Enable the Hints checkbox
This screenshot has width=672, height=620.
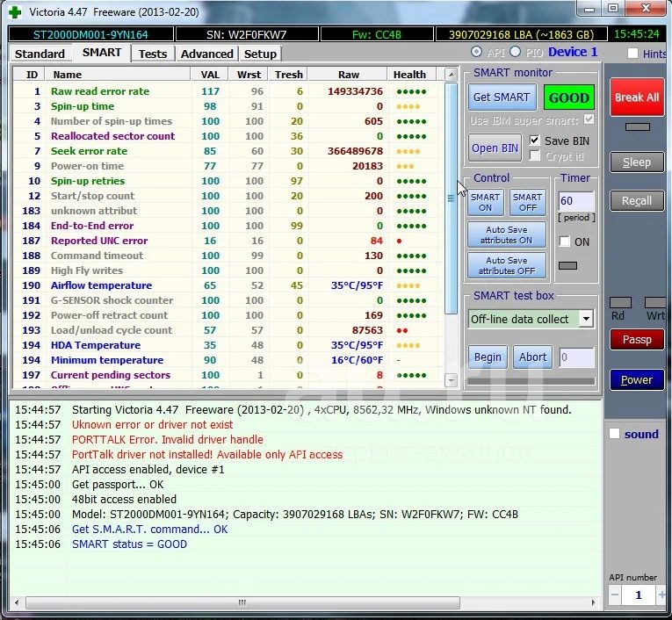point(632,54)
